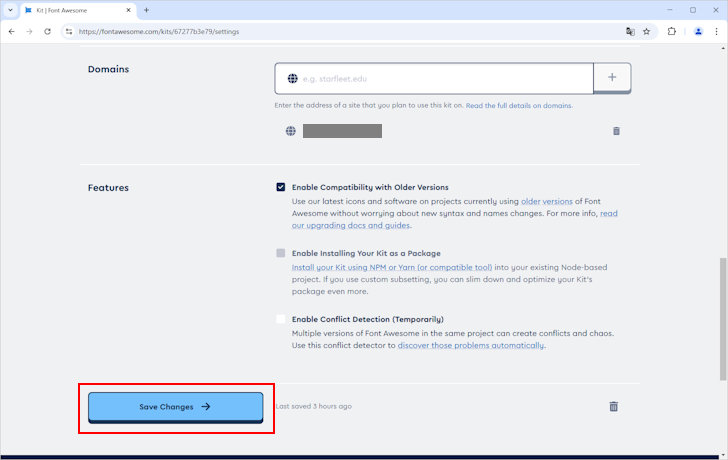Toggle Enable Installing Your Kit as Package
Image resolution: width=728 pixels, height=460 pixels.
coord(281,253)
